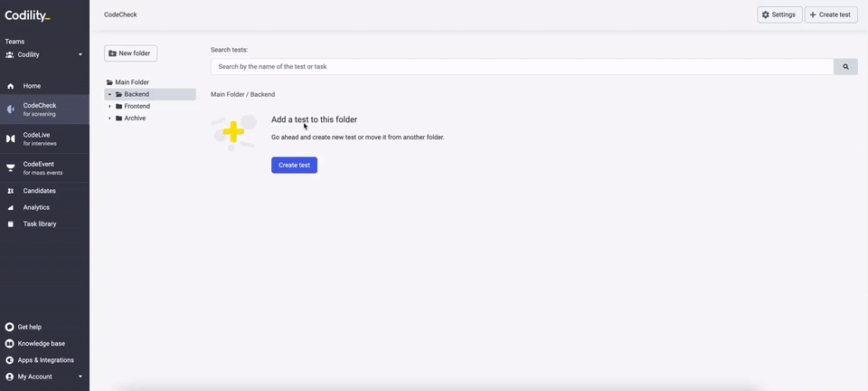Click the Get help chat icon
Screen dimensions: 868x391
tap(9, 328)
